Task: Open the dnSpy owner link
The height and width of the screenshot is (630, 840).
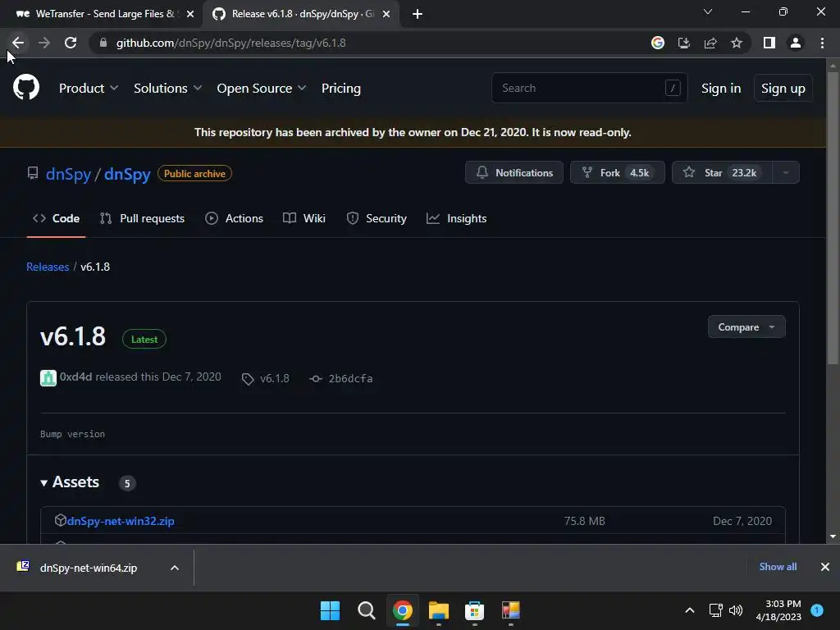Action: pyautogui.click(x=69, y=174)
